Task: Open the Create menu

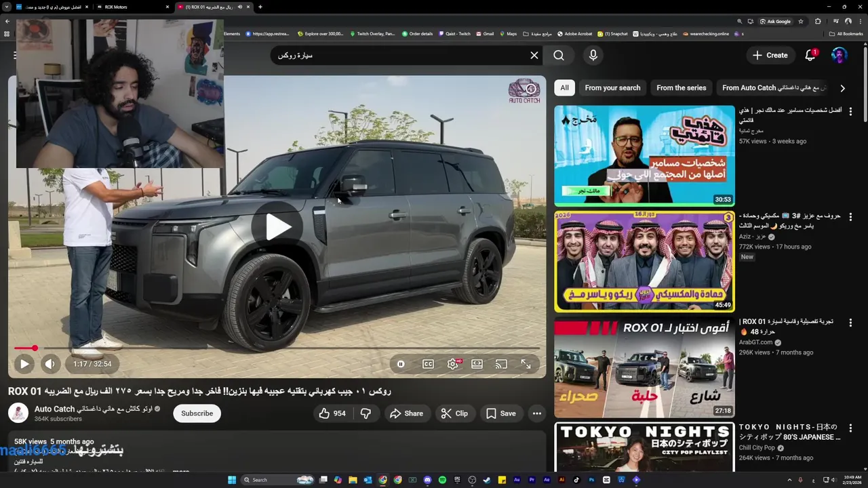Action: 770,56
